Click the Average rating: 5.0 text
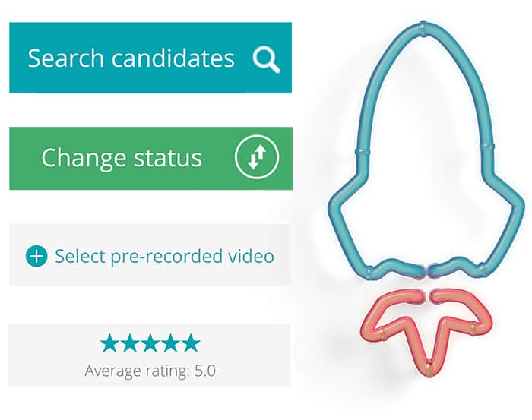 coord(150,371)
